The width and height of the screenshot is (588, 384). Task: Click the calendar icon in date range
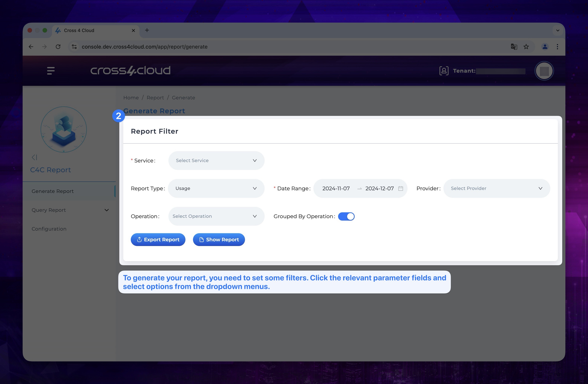(x=400, y=188)
